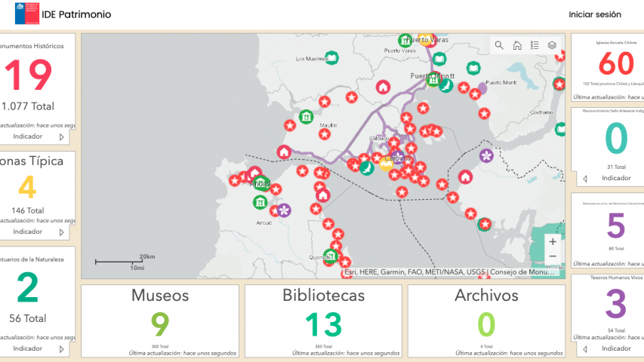Click the Bibliotecas card title
Image resolution: width=644 pixels, height=362 pixels.
[324, 296]
